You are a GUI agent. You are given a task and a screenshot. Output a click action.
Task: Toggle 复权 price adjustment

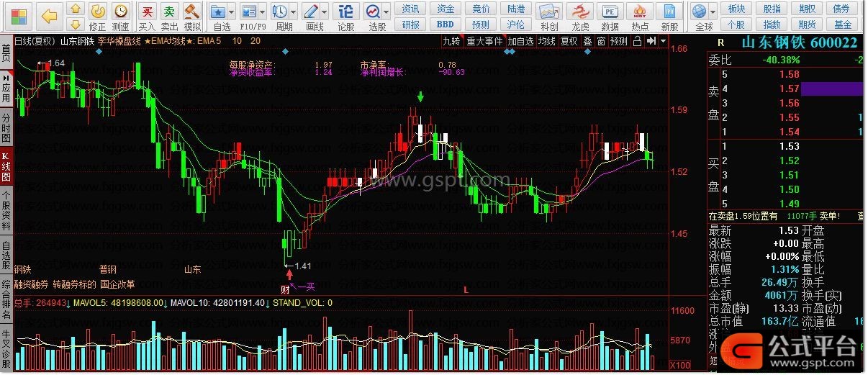pyautogui.click(x=569, y=41)
